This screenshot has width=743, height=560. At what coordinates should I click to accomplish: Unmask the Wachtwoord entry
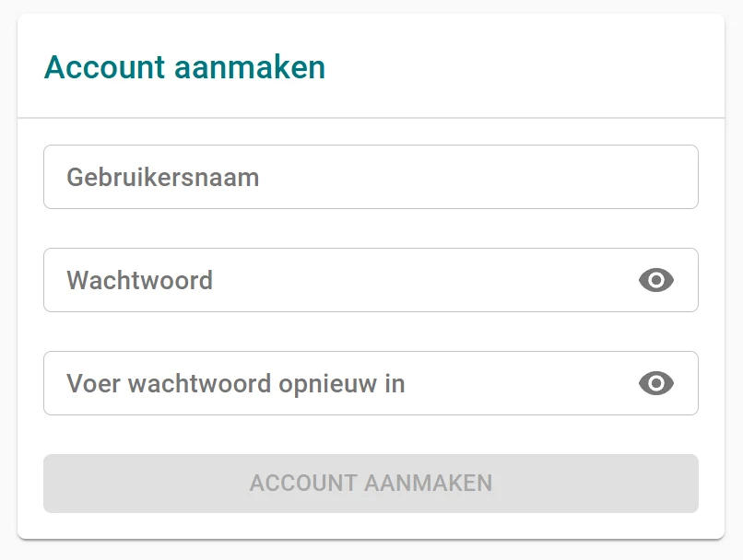pyautogui.click(x=656, y=280)
